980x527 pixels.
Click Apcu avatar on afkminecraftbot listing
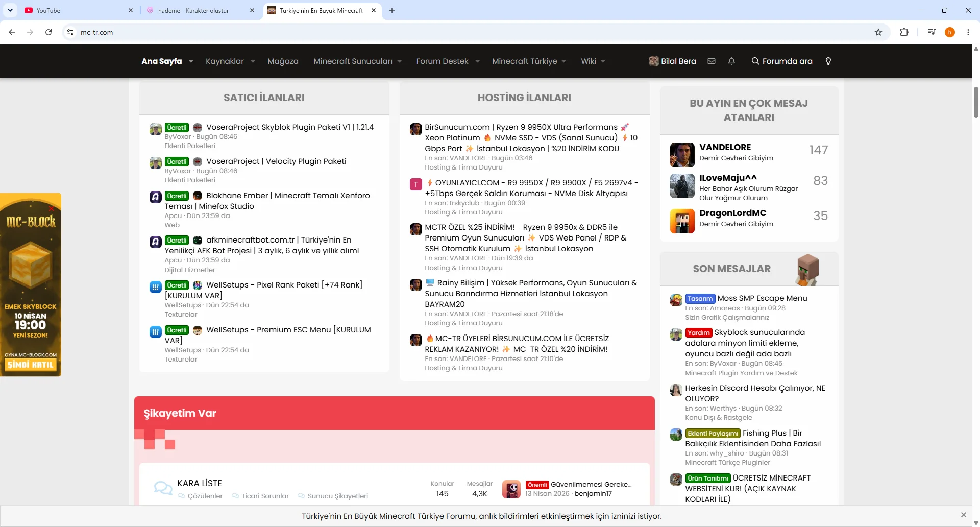tap(156, 242)
